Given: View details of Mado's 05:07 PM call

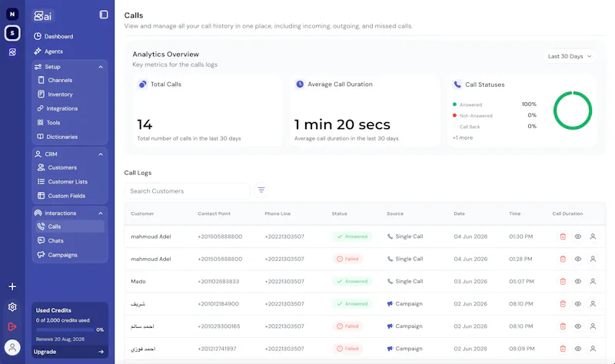Looking at the screenshot, I should [578, 281].
